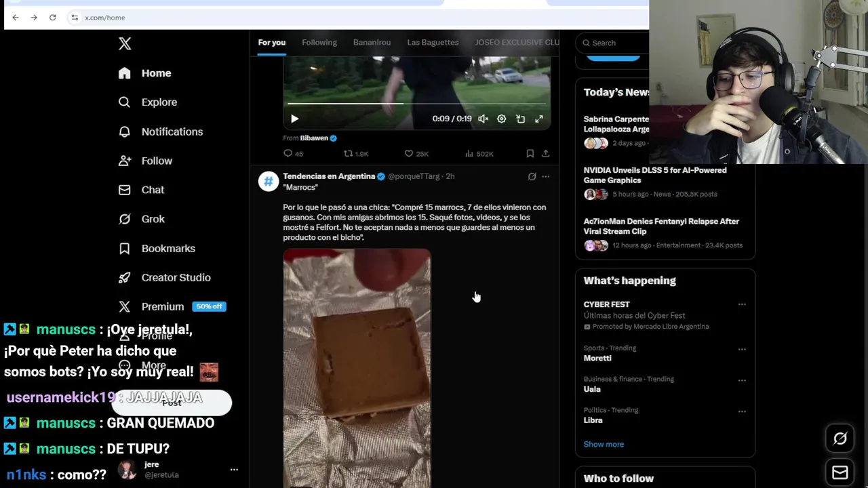
Task: Open Bookmarks in sidebar
Action: [157, 248]
